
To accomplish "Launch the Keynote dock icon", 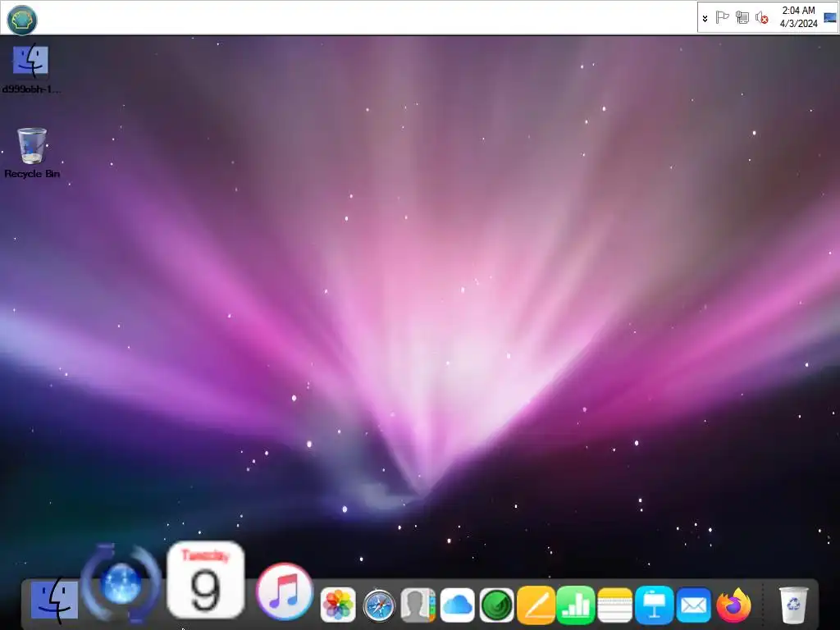I will [x=654, y=605].
